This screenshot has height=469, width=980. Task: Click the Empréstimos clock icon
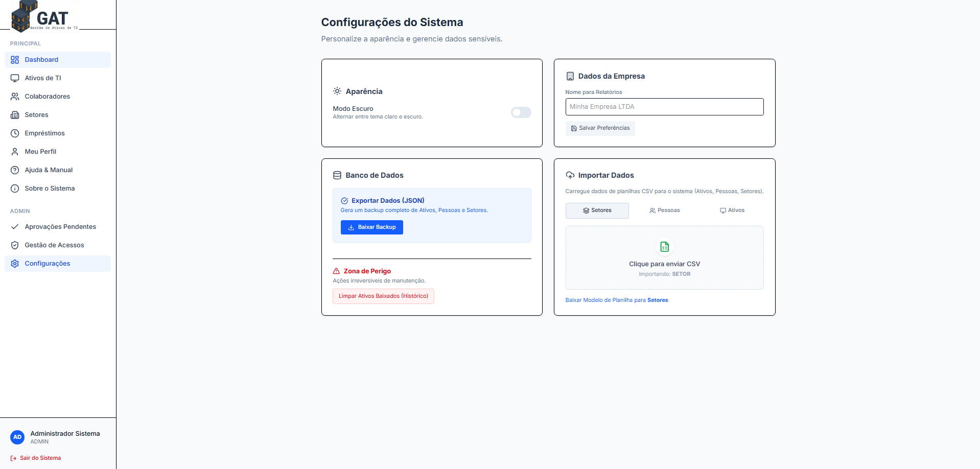pyautogui.click(x=15, y=133)
